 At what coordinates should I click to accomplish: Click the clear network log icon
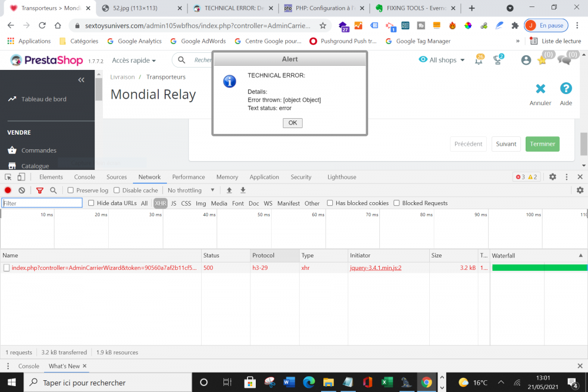(22, 190)
